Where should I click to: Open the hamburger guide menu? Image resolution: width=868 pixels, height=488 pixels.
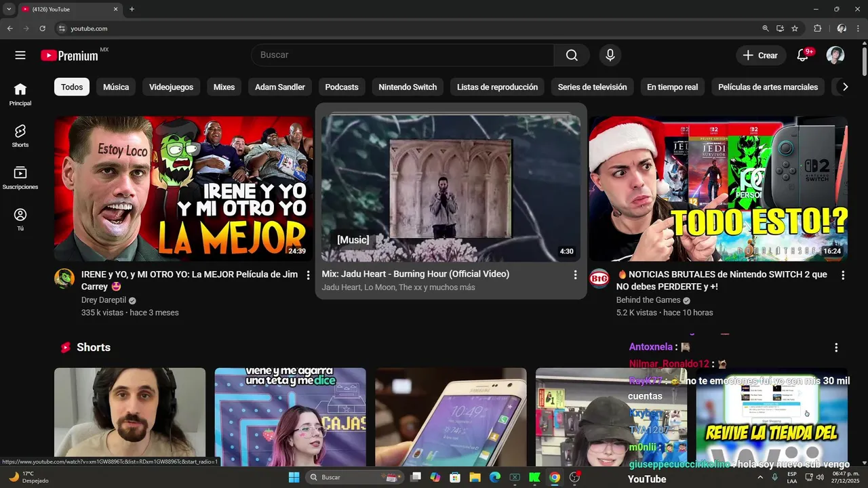coord(20,55)
